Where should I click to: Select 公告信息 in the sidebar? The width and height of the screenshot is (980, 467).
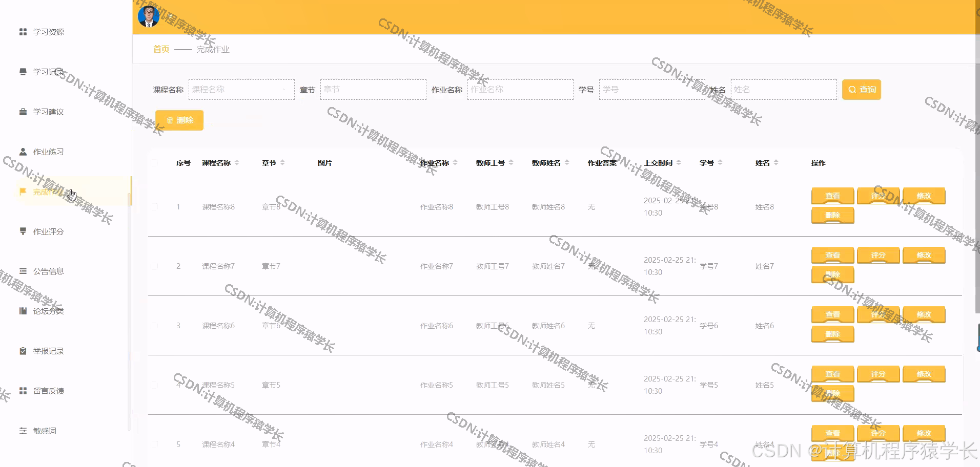(49, 271)
